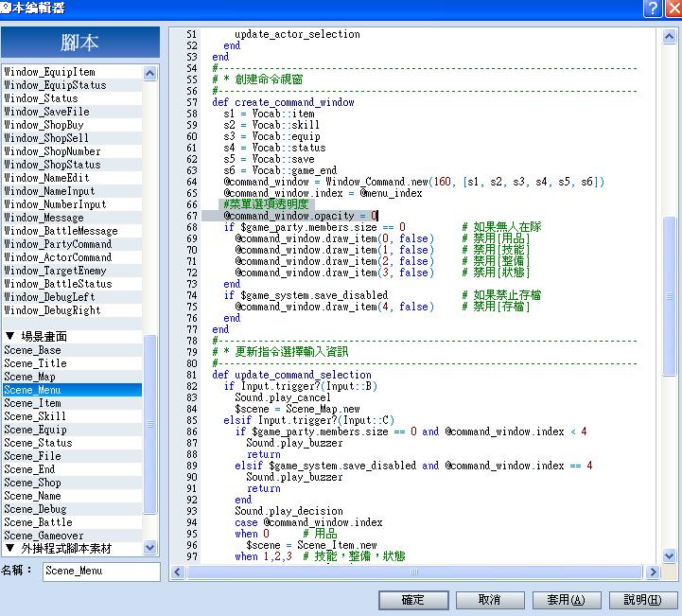Image resolution: width=682 pixels, height=616 pixels.
Task: Click the 腳本 panel header
Action: (x=80, y=43)
